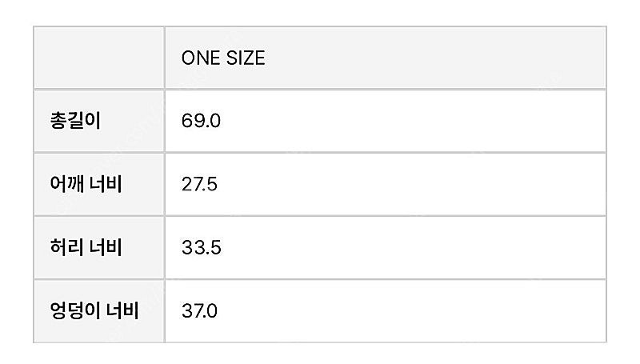Click the empty top-left header cell
Viewport: 640px width, 364px height.
tap(99, 58)
